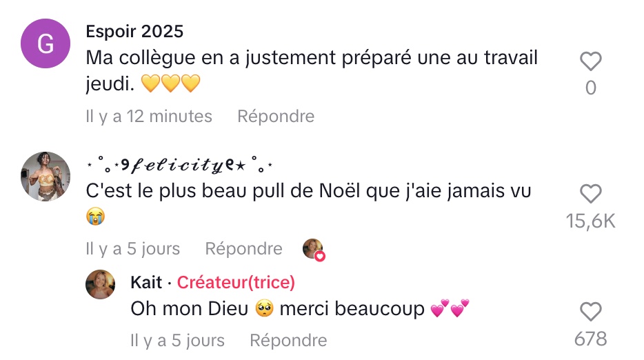Like the Espoir 2025 comment
The height and width of the screenshot is (360, 644).
(x=591, y=61)
